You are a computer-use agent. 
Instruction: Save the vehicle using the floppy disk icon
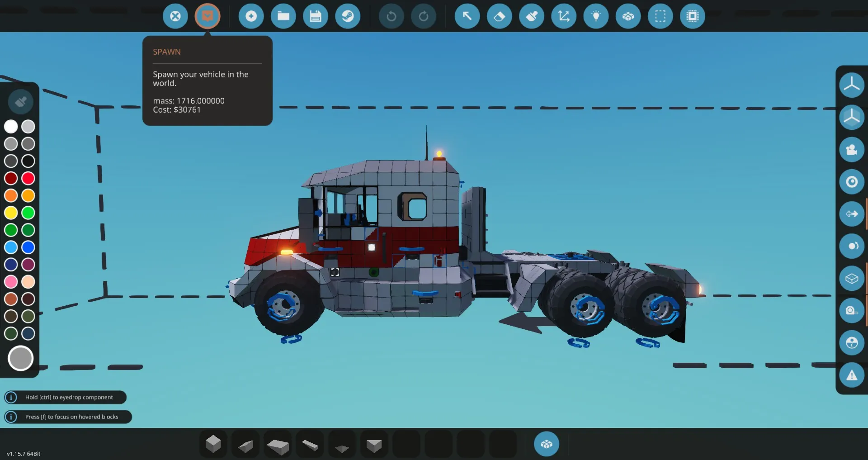[x=316, y=16]
